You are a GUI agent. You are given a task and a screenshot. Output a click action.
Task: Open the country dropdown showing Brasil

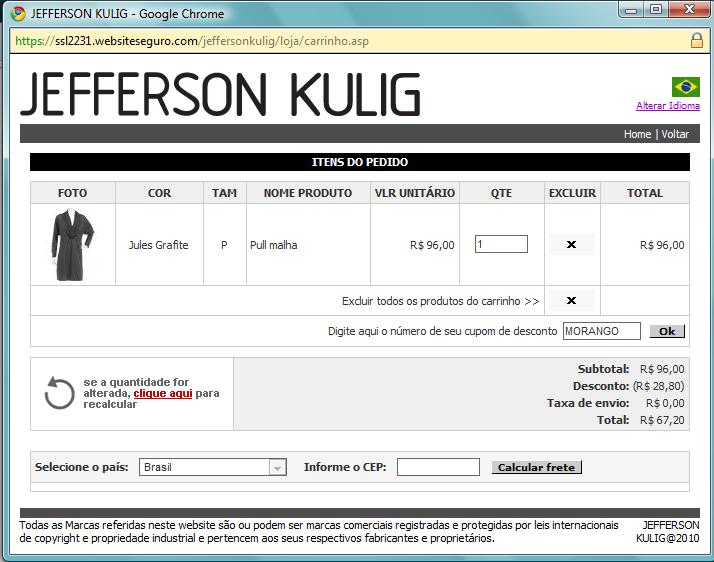(213, 467)
